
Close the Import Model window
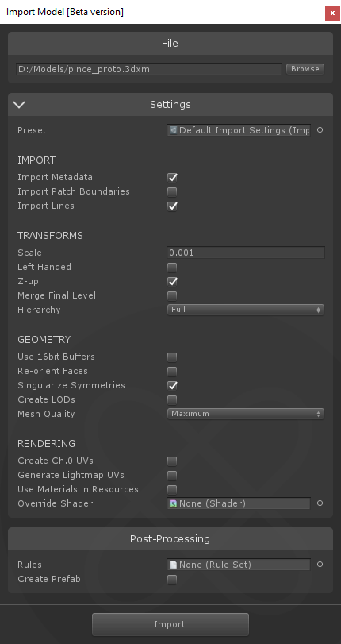point(332,13)
